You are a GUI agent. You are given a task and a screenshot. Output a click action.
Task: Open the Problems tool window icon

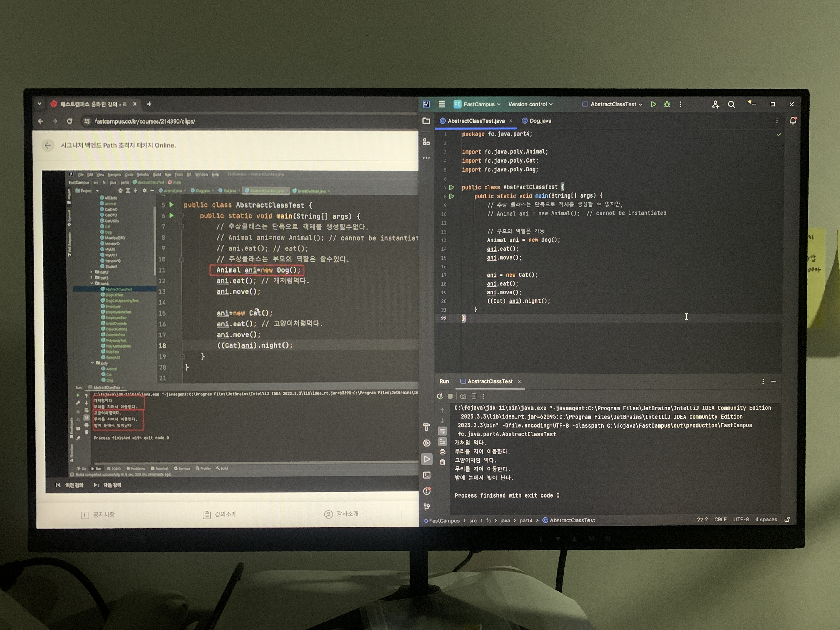[426, 491]
